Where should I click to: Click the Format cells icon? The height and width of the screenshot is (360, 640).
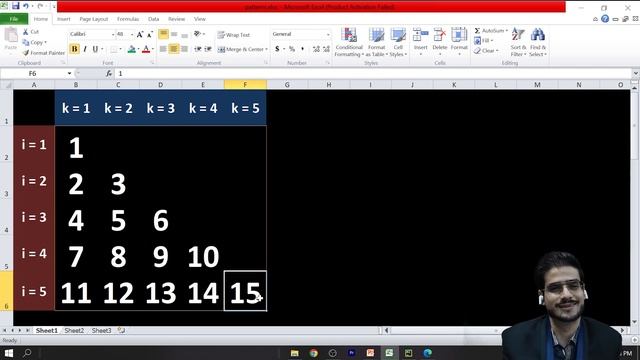pos(459,35)
